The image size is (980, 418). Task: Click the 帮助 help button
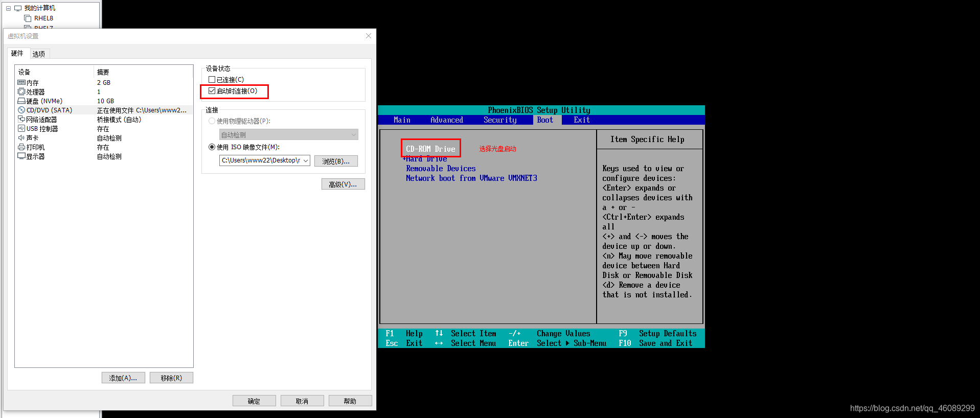point(350,401)
